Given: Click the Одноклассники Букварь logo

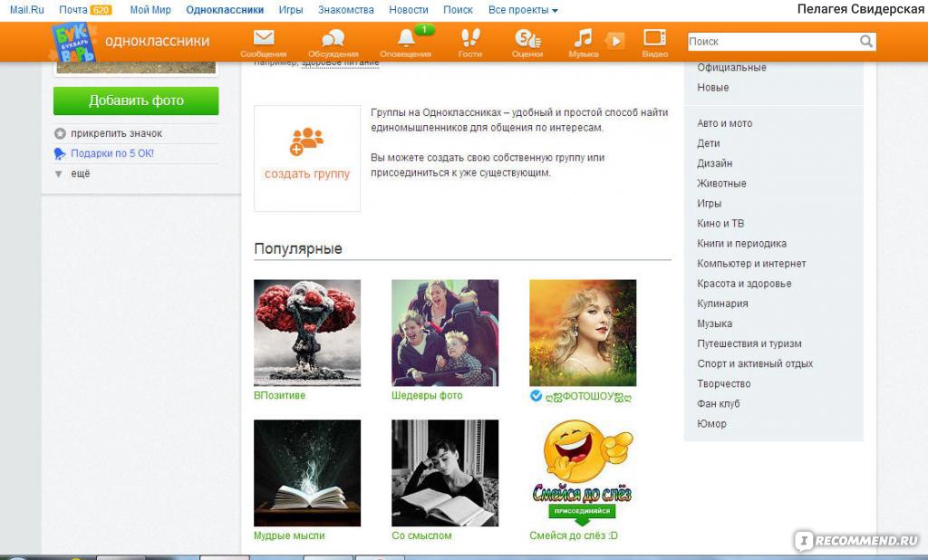Looking at the screenshot, I should [72, 42].
